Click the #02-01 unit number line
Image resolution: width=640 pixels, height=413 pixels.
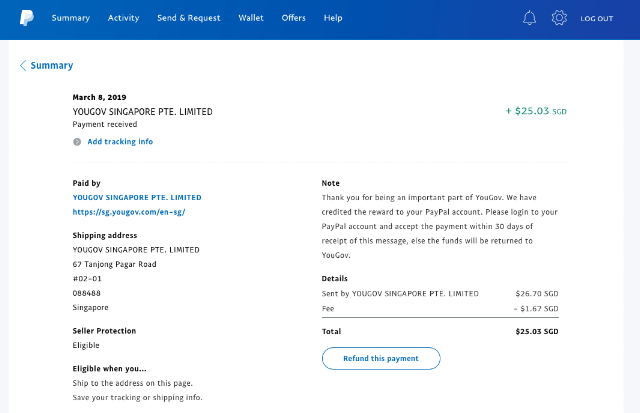pyautogui.click(x=87, y=279)
